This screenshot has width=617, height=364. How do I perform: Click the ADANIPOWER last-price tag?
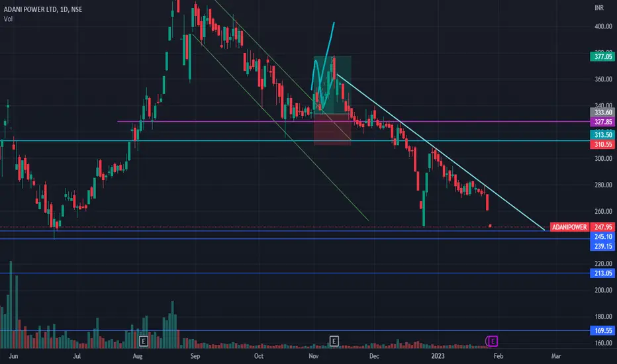(569, 227)
